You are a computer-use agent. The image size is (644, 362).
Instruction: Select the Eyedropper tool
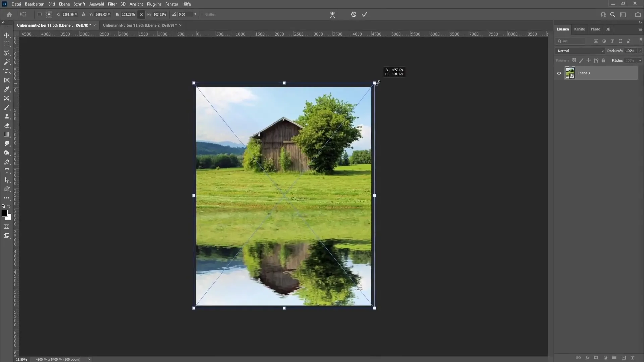pyautogui.click(x=7, y=89)
